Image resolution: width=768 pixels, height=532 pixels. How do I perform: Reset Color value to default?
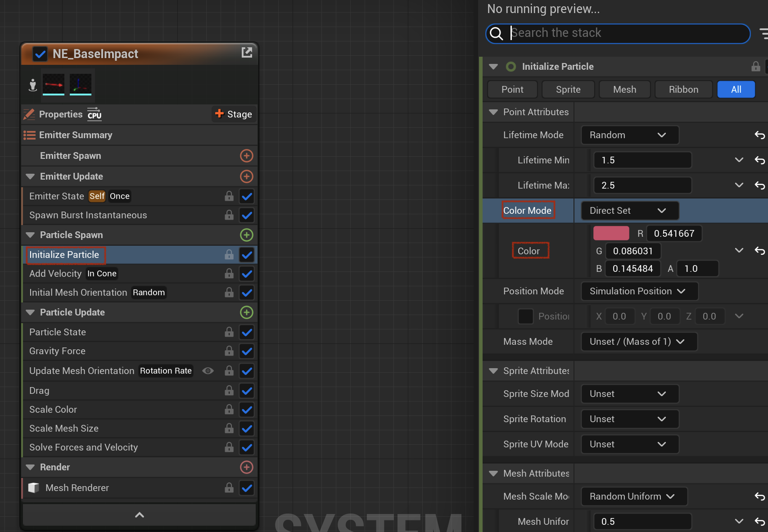click(760, 251)
